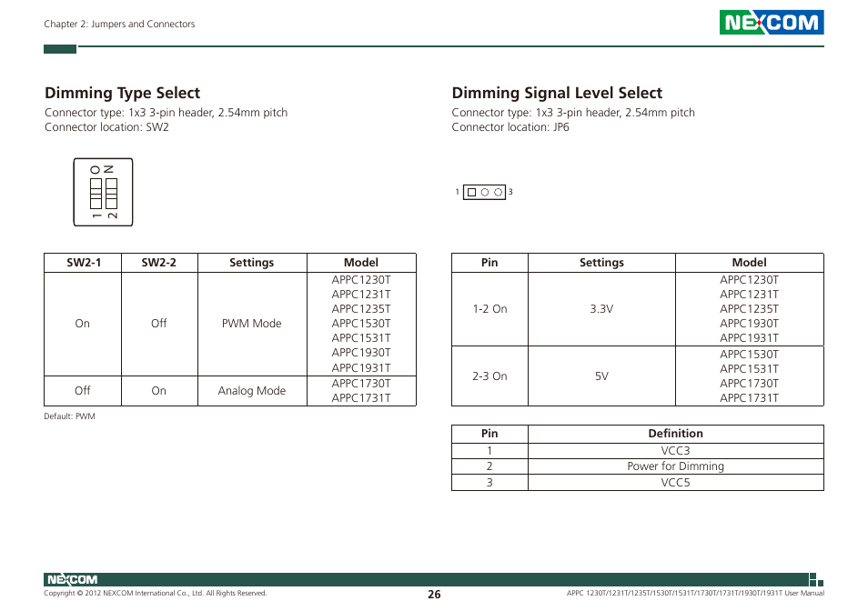The image size is (868, 611).
Task: Click the User Manual model list in footer
Action: (695, 594)
